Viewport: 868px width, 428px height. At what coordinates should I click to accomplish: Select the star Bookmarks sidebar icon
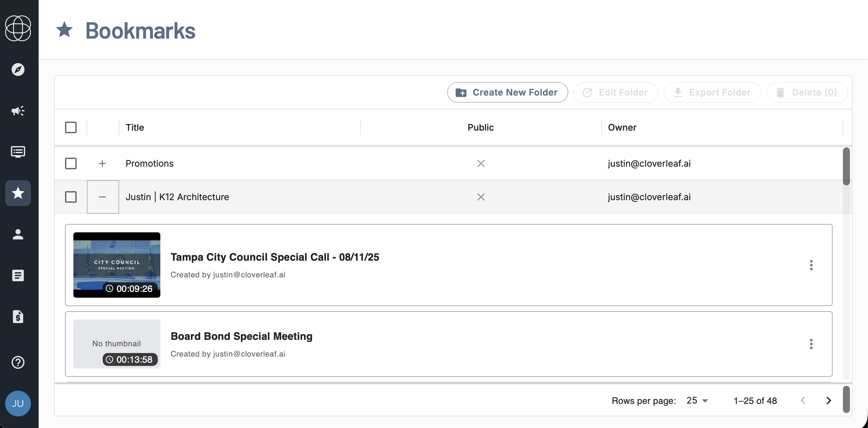18,193
